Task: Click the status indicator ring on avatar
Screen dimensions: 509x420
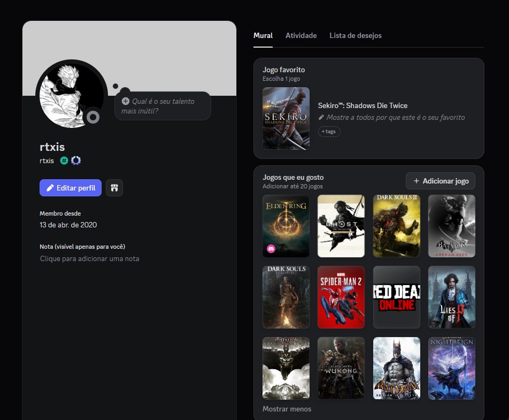Action: [x=93, y=117]
